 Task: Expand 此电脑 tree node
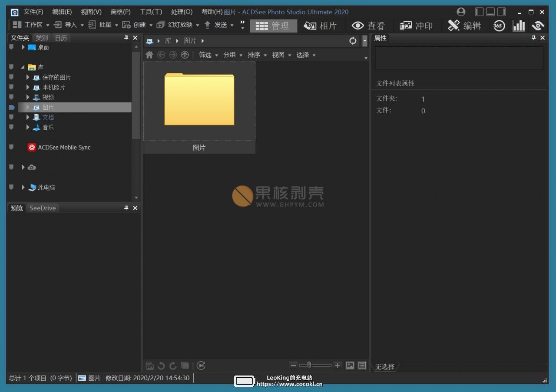23,188
